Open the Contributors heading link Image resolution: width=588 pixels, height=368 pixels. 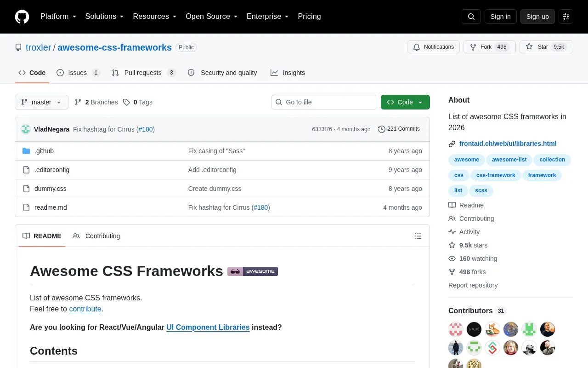click(477, 311)
